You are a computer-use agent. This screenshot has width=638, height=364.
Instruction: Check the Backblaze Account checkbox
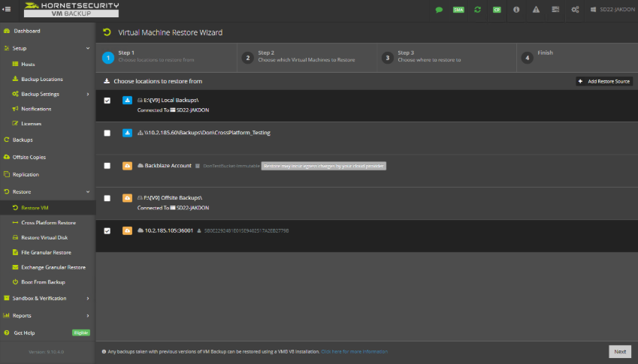(107, 165)
